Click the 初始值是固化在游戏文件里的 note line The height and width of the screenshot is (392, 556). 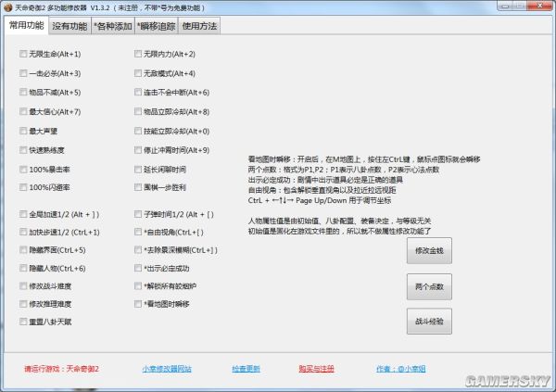[x=339, y=232]
